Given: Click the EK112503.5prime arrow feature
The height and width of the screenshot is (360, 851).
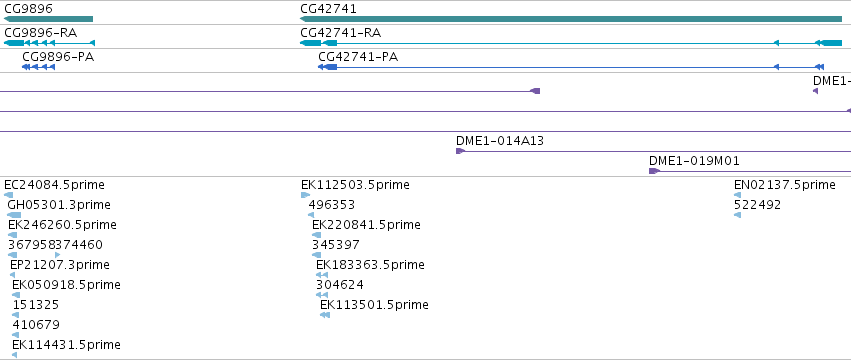Looking at the screenshot, I should coord(306,195).
